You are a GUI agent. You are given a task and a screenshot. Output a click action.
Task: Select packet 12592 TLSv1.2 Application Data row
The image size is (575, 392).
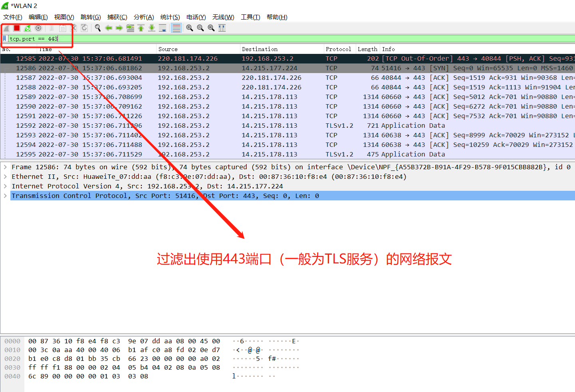287,126
